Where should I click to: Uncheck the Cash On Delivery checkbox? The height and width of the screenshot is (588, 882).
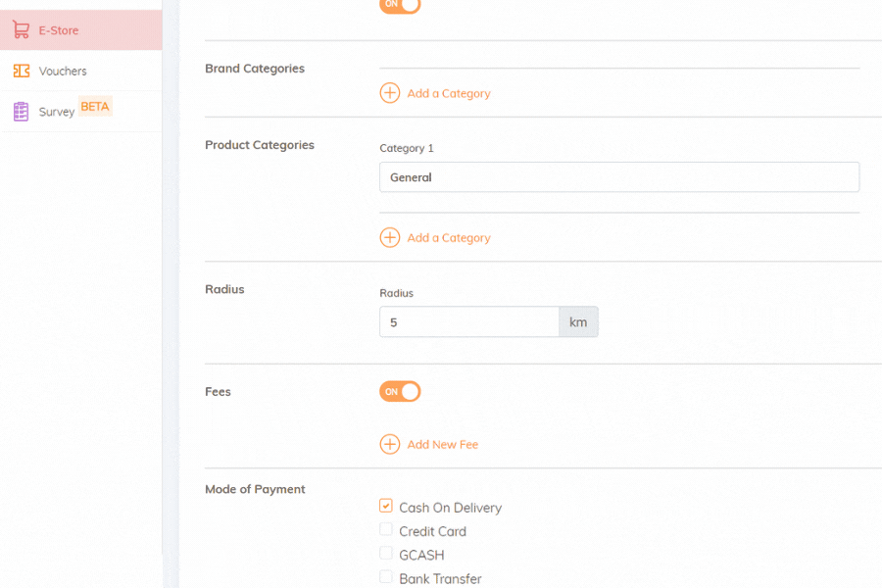click(386, 506)
